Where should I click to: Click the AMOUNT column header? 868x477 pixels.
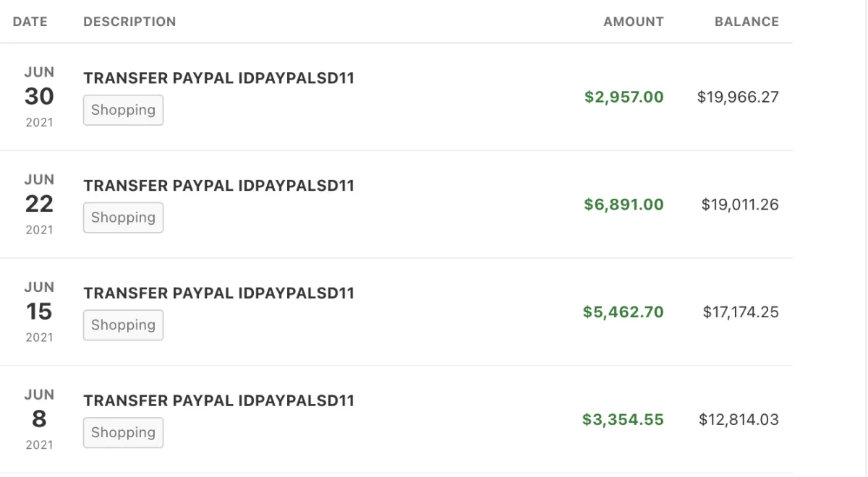click(633, 22)
